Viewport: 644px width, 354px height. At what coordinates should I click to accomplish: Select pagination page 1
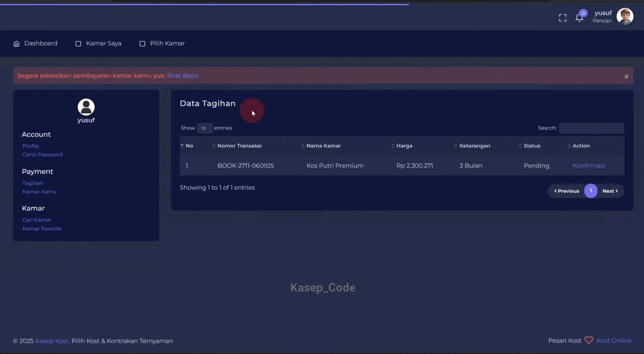click(591, 191)
